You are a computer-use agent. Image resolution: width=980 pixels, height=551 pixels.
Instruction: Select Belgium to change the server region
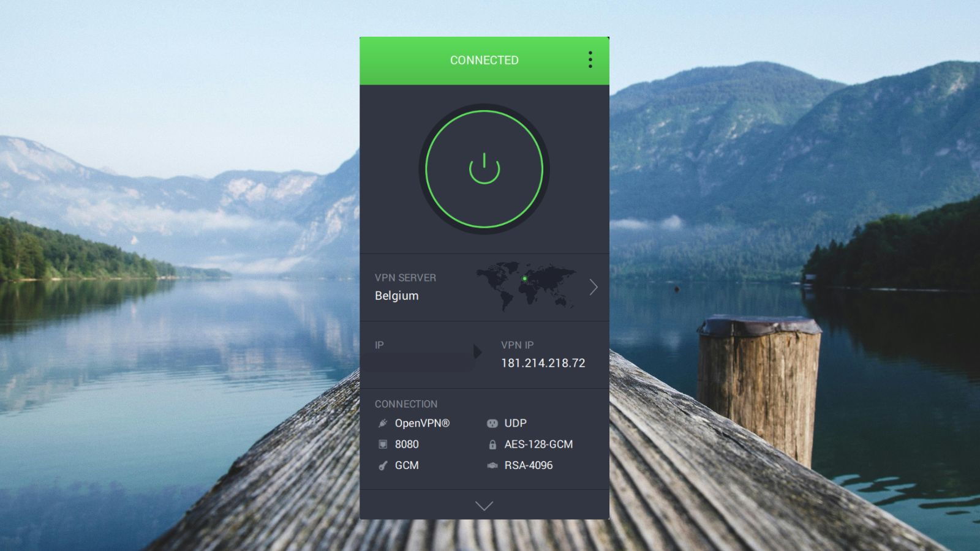396,295
